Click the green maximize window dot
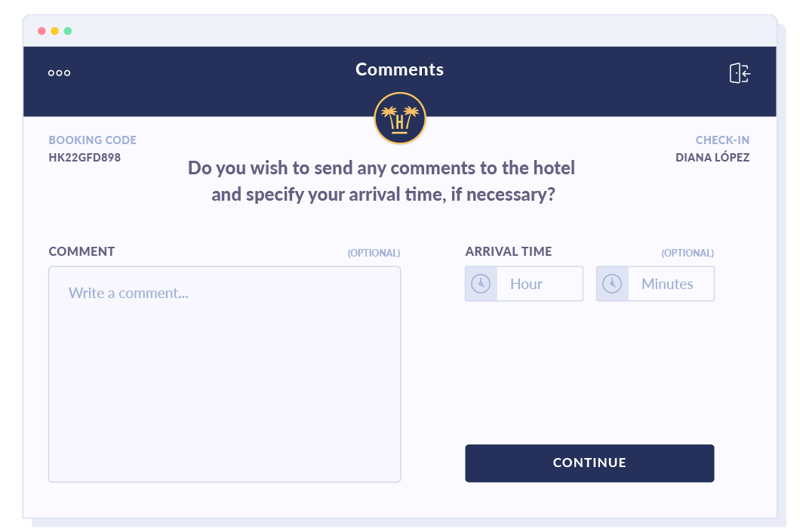The height and width of the screenshot is (532, 800). pyautogui.click(x=68, y=31)
